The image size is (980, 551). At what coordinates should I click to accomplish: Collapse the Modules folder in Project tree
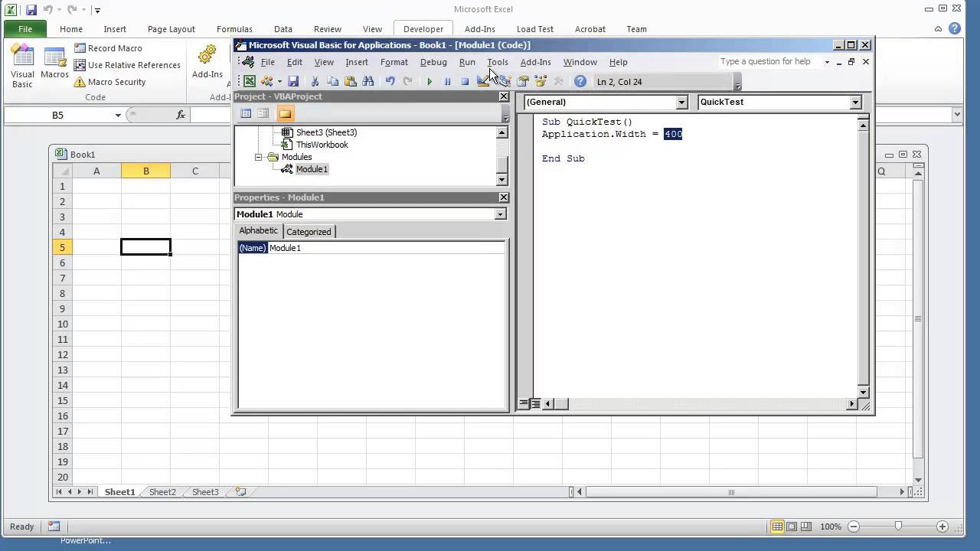(259, 157)
